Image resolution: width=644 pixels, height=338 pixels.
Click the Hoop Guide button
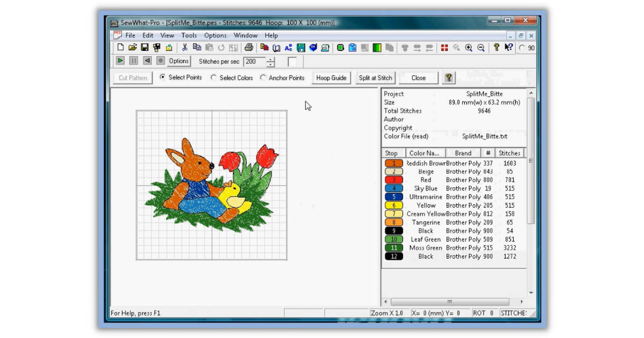tap(331, 78)
